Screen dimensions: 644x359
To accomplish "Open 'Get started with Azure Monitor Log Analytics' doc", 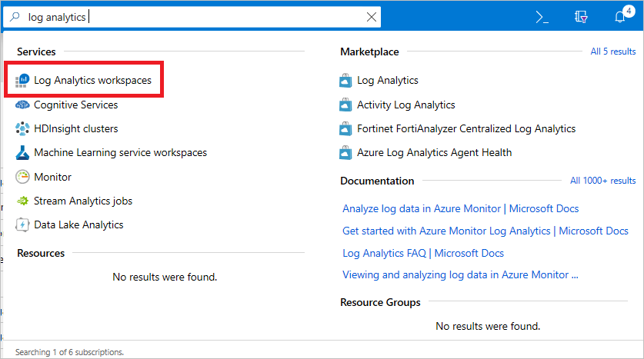I will 486,231.
